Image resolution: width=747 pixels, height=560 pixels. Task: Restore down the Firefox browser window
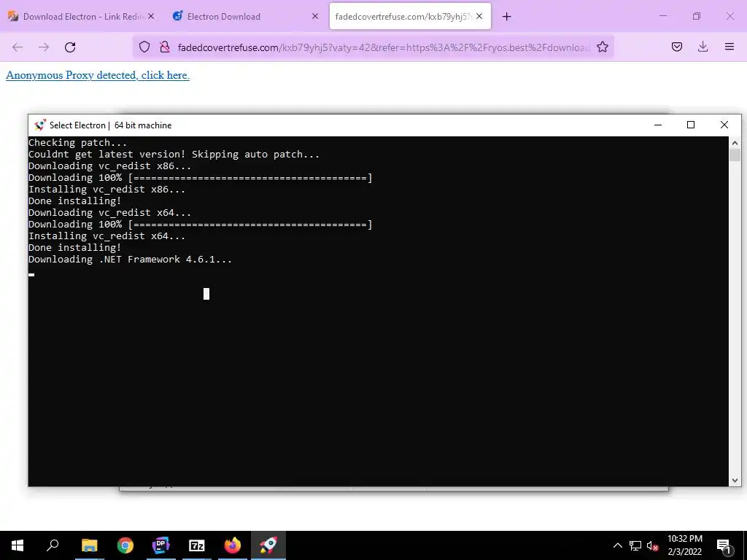pos(697,16)
